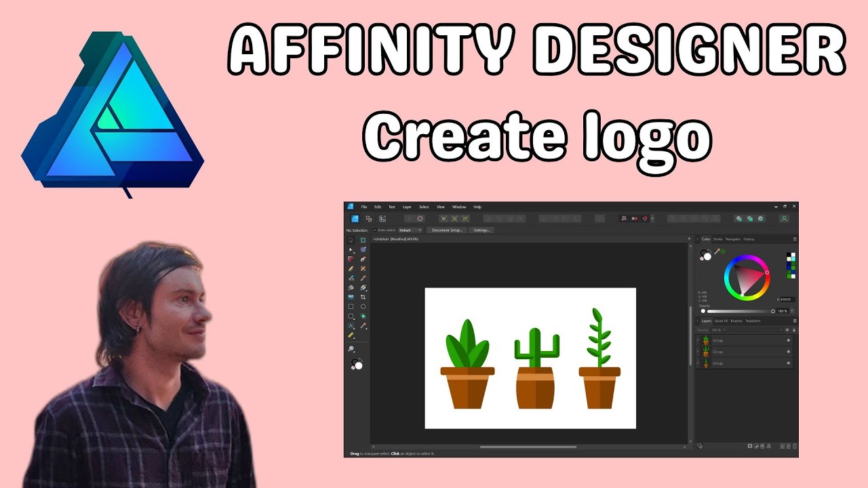This screenshot has height=488, width=868.
Task: Switch to the History tab
Action: pos(749,239)
